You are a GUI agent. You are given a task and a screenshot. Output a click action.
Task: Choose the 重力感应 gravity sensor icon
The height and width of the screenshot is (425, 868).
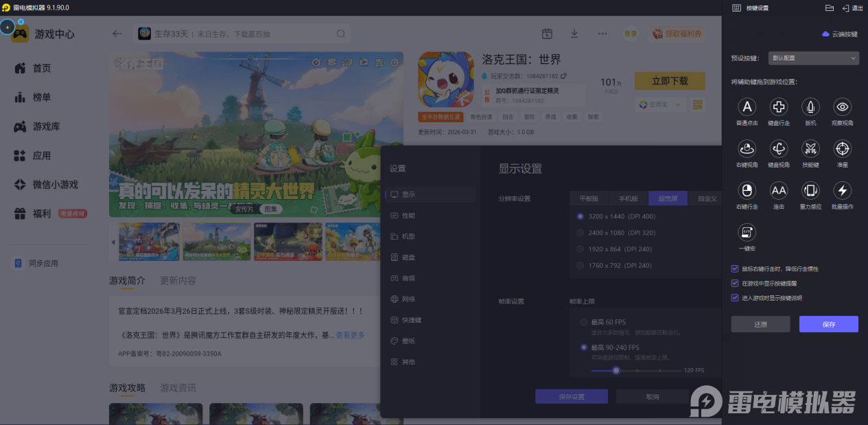(x=810, y=190)
